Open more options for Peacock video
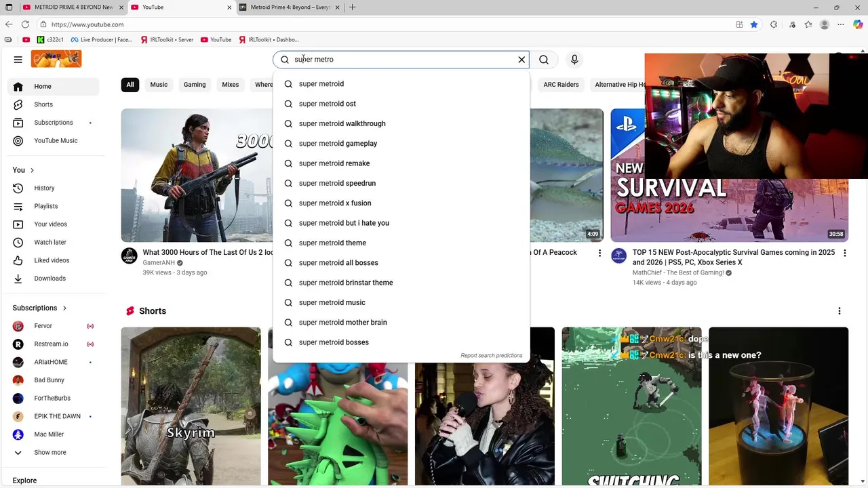Viewport: 868px width, 488px height. (599, 253)
